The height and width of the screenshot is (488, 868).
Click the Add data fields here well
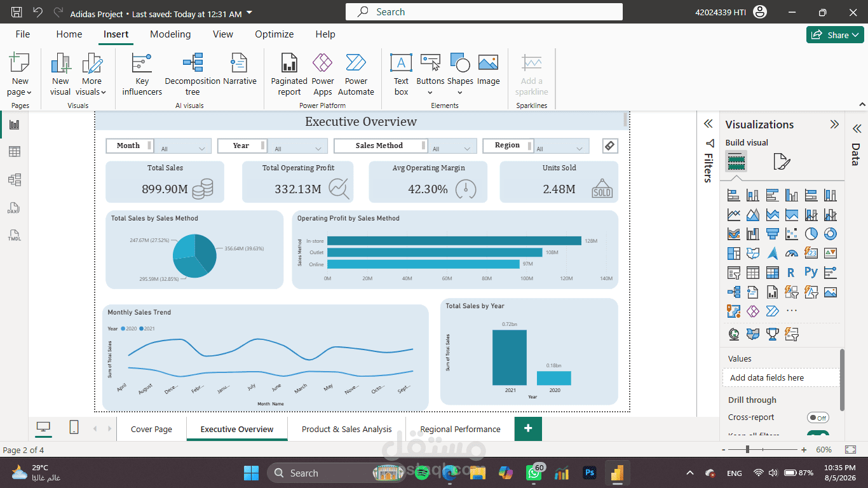781,377
